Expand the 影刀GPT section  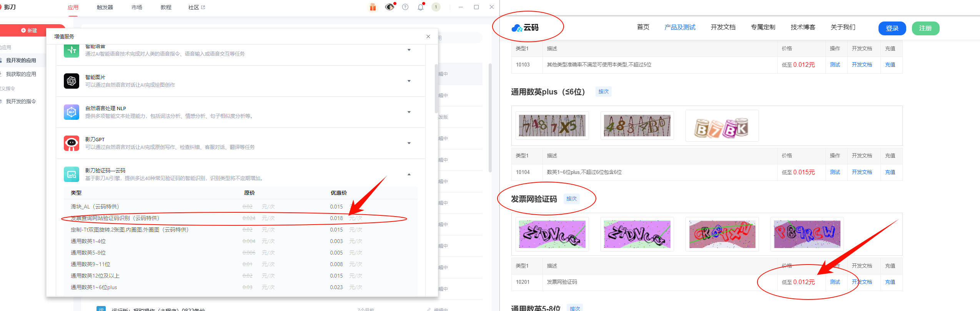pos(409,143)
